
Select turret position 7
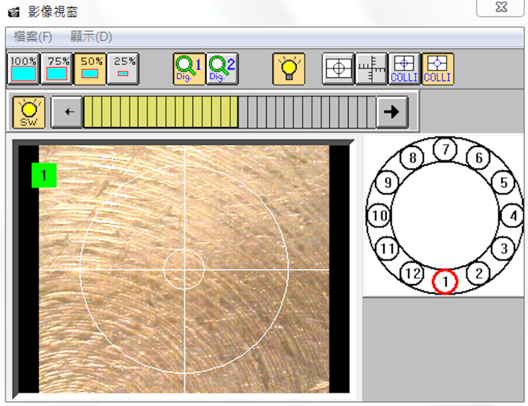click(x=446, y=149)
